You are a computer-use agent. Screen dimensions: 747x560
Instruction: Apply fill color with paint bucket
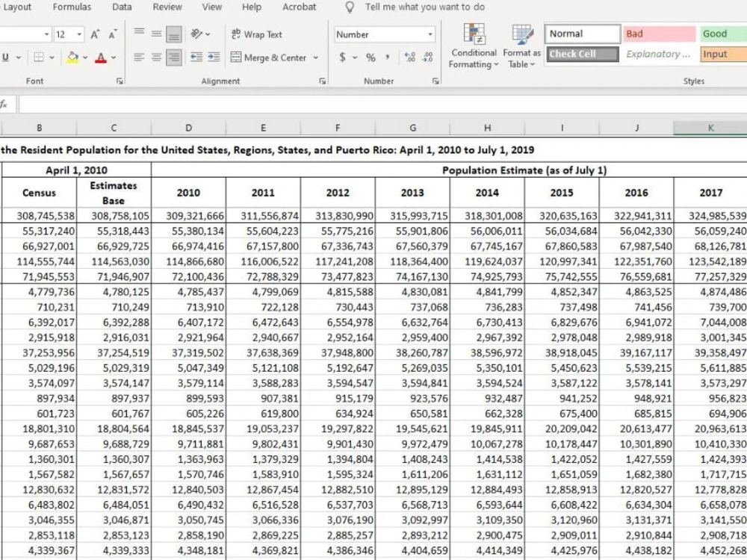(x=72, y=57)
